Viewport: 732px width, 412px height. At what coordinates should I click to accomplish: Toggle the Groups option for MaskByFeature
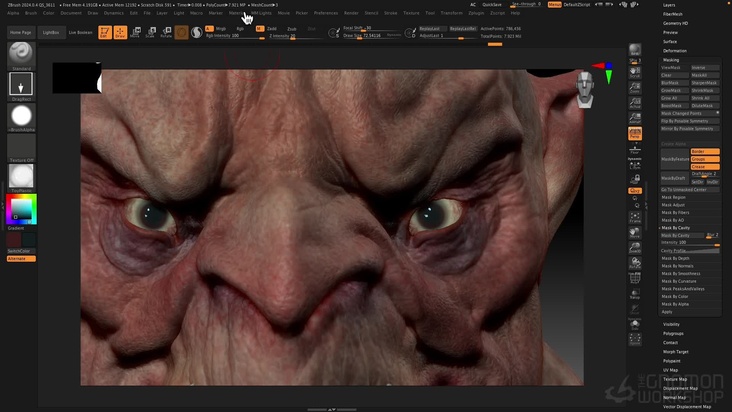click(x=705, y=159)
